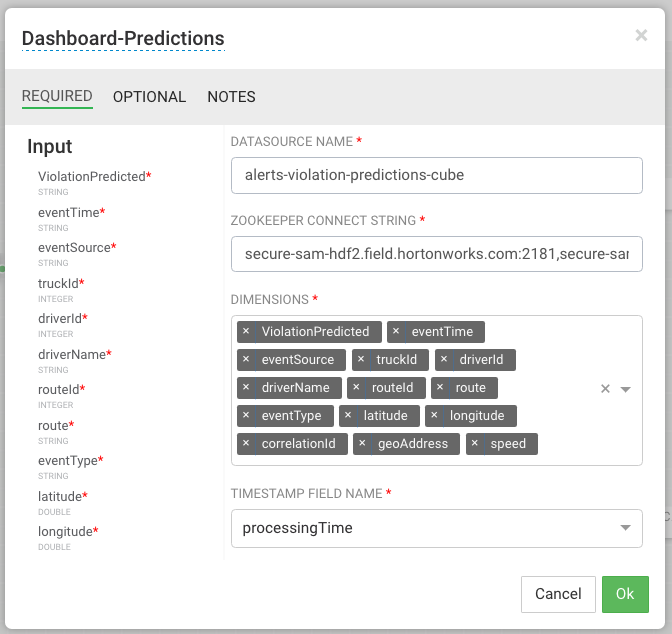Expand the Dimensions dropdown arrow
This screenshot has width=672, height=634.
(626, 389)
